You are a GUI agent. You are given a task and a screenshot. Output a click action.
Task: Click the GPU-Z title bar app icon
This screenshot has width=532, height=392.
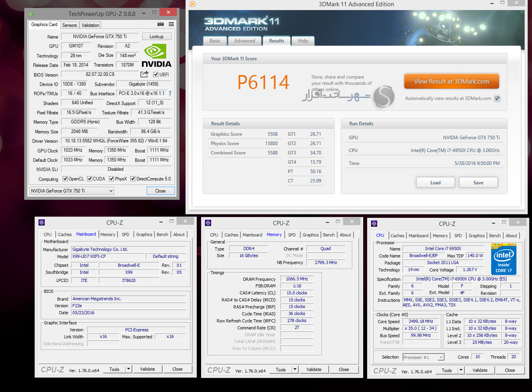pos(31,14)
